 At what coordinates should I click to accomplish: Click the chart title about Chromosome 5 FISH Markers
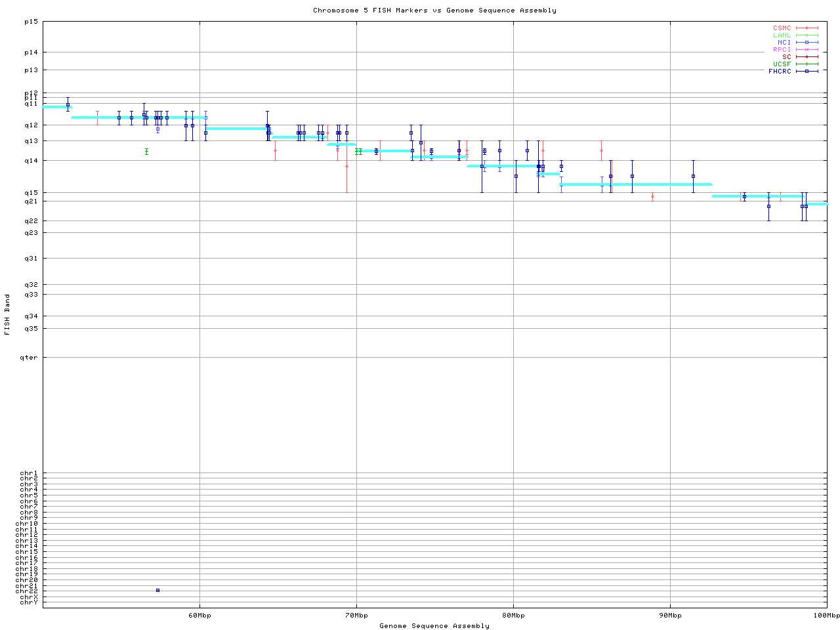(x=434, y=10)
